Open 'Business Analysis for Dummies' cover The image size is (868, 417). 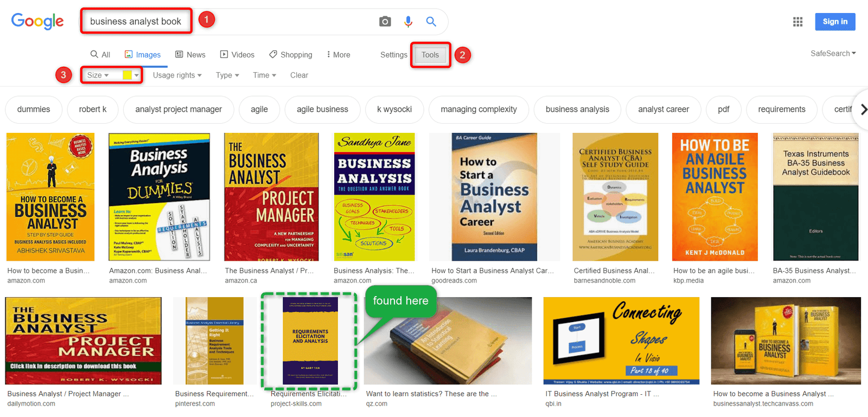[x=159, y=197]
